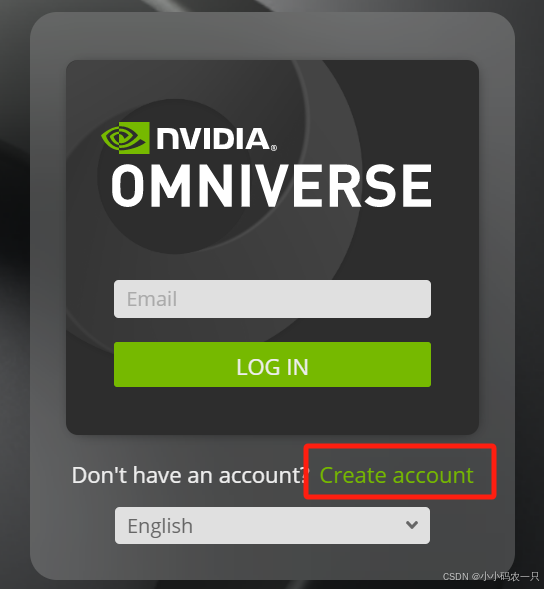Click the registered trademark symbol beside NVIDIA
Viewport: 544px width, 589px height.
(274, 148)
